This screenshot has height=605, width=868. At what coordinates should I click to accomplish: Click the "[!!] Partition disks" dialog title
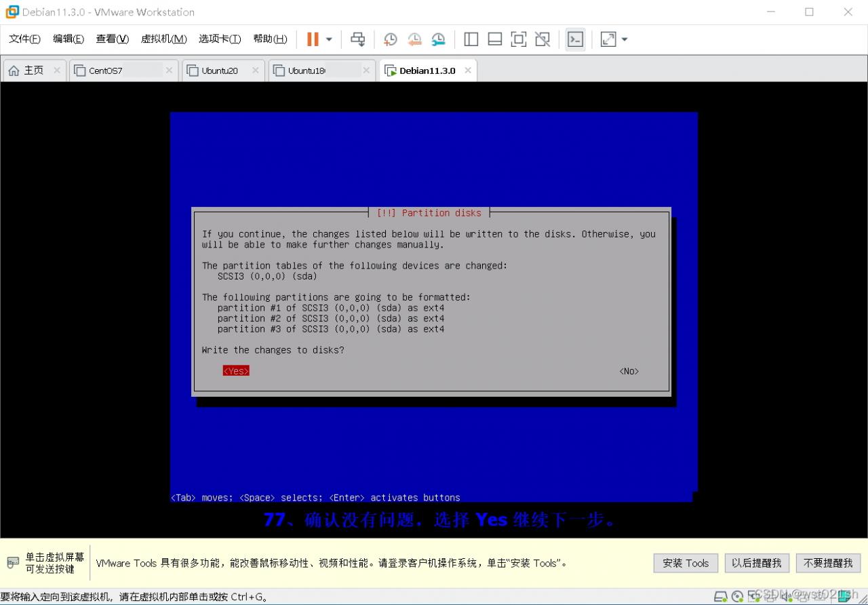(x=429, y=213)
